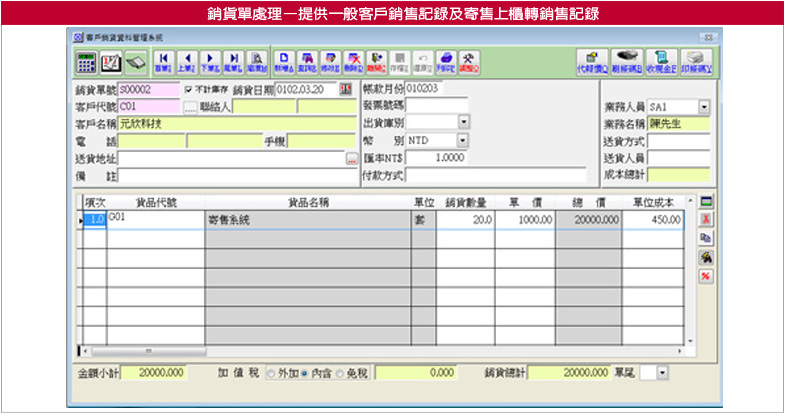Open the 業務人員 SA1 dropdown
The height and width of the screenshot is (417, 786).
pyautogui.click(x=703, y=106)
